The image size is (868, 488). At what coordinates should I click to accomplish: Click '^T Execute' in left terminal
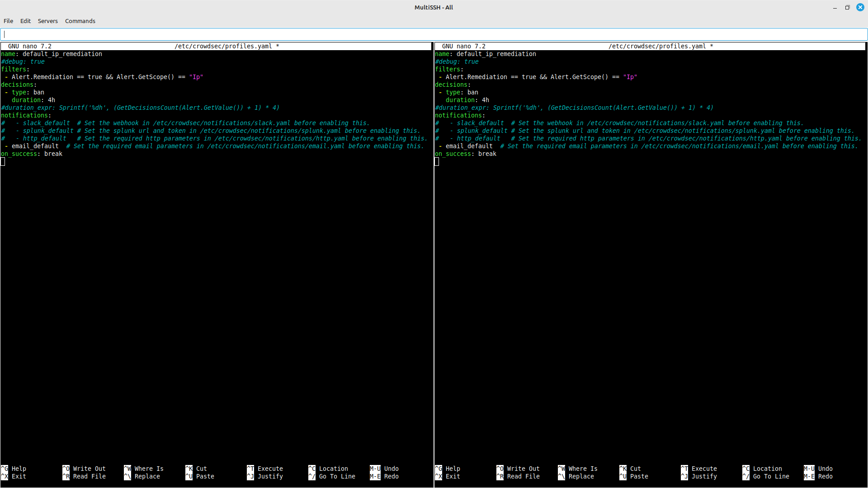tap(265, 469)
